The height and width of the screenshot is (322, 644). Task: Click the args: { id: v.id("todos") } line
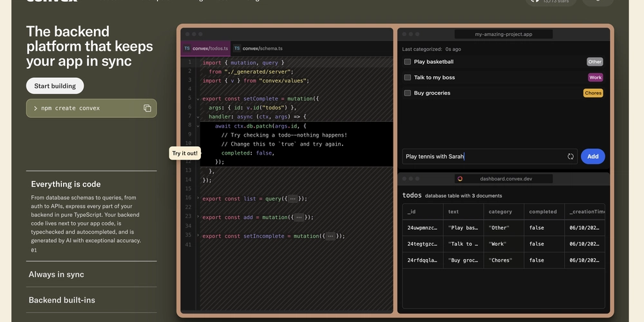252,108
